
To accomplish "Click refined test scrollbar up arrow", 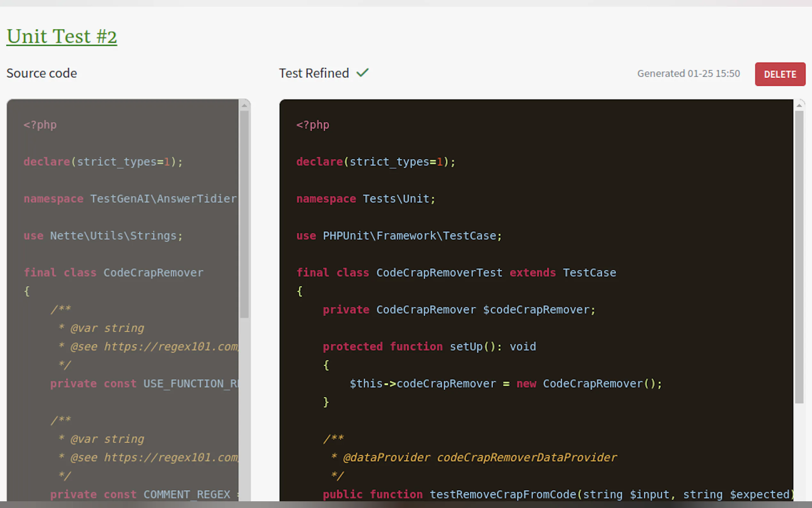I will pos(799,106).
